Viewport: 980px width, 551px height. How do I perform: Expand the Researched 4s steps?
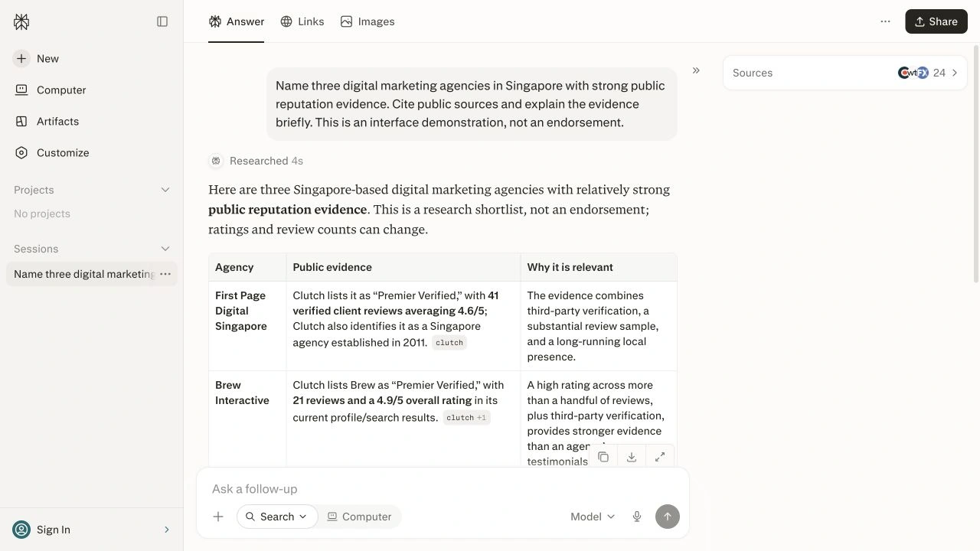[x=256, y=161]
